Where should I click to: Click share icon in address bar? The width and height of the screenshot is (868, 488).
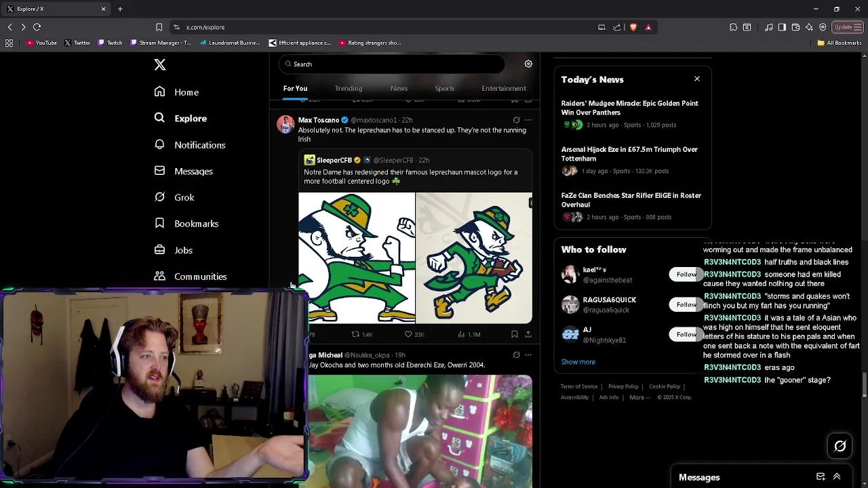point(617,27)
